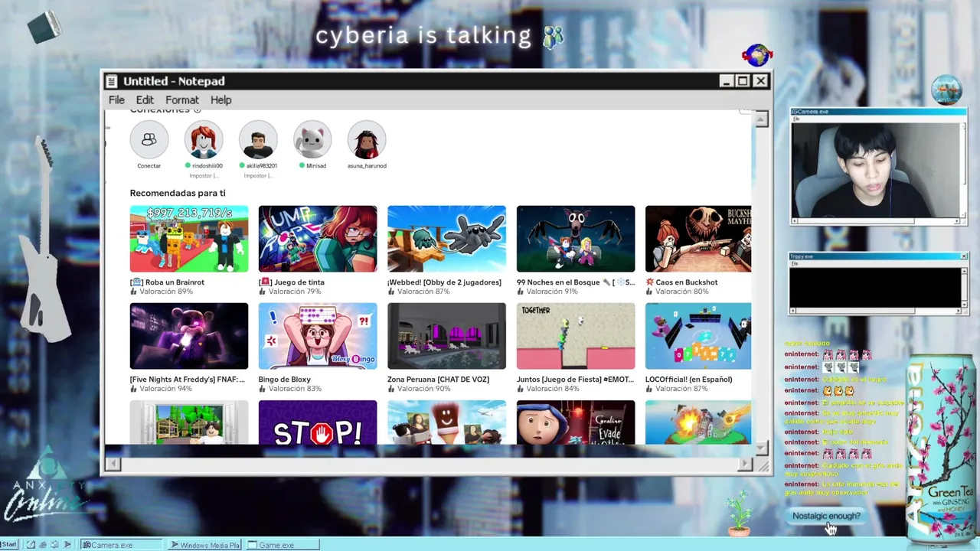Click the Valoración 94% rating text
The height and width of the screenshot is (551, 980).
[x=165, y=389]
